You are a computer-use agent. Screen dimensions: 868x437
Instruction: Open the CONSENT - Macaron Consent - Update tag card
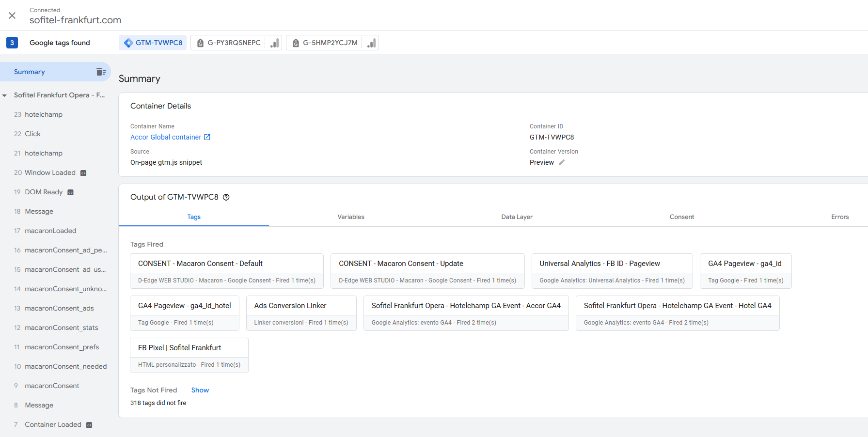pyautogui.click(x=427, y=271)
